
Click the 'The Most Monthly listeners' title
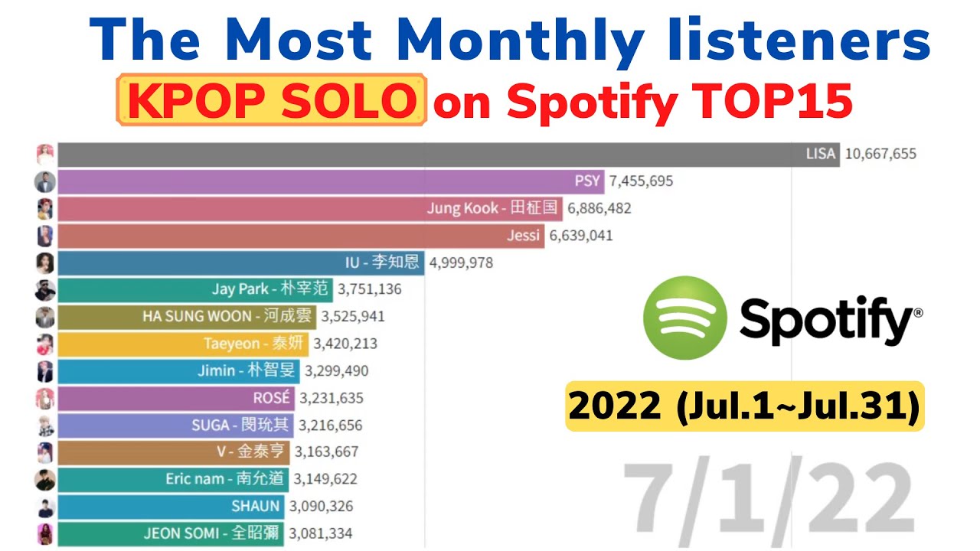tap(510, 40)
